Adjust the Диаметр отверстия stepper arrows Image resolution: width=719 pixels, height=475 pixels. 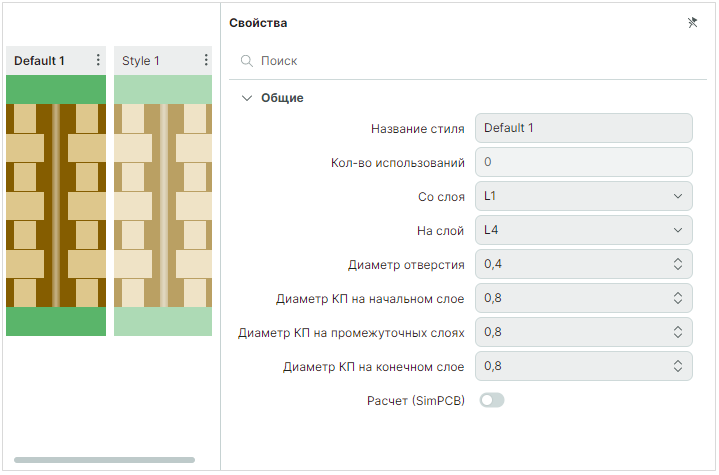(x=677, y=264)
